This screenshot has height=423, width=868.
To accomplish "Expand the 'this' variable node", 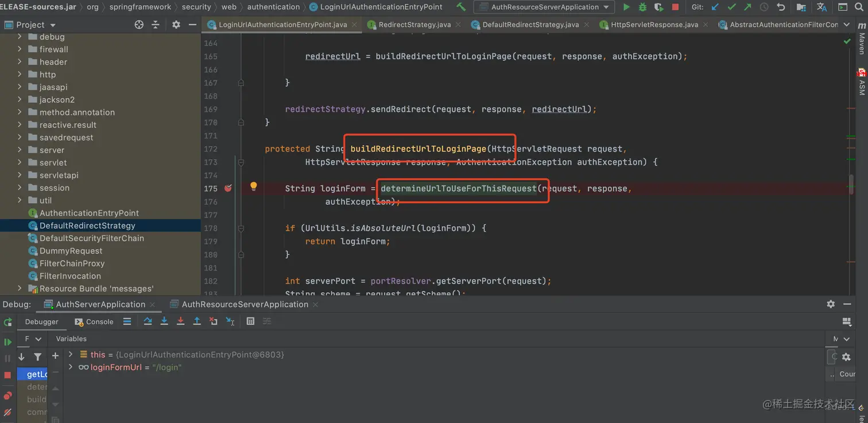I will coord(71,354).
